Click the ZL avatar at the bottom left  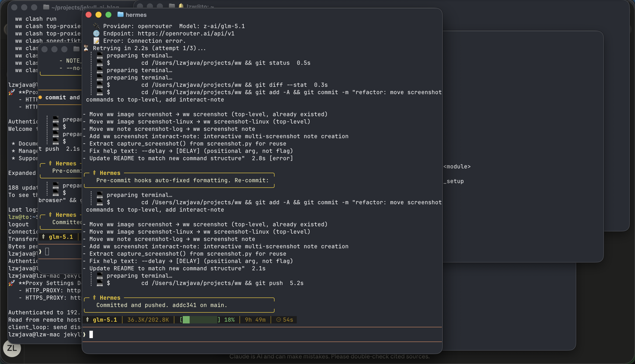[12, 348]
